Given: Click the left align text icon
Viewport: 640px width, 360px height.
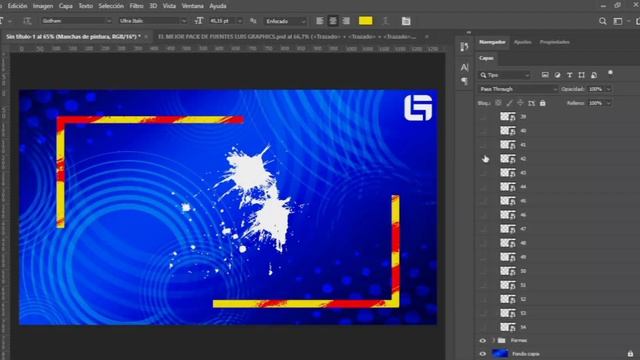Looking at the screenshot, I should (320, 21).
